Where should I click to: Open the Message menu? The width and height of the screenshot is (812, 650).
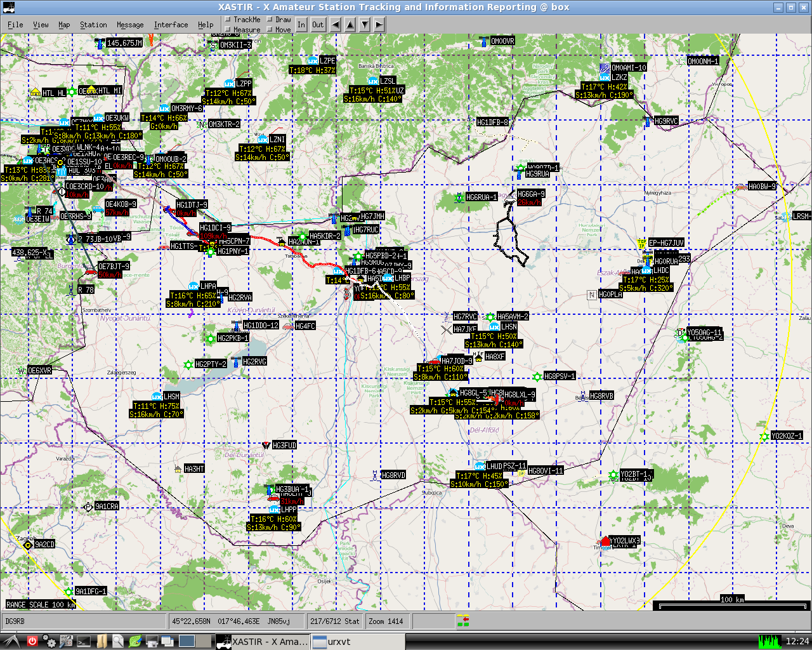[130, 25]
